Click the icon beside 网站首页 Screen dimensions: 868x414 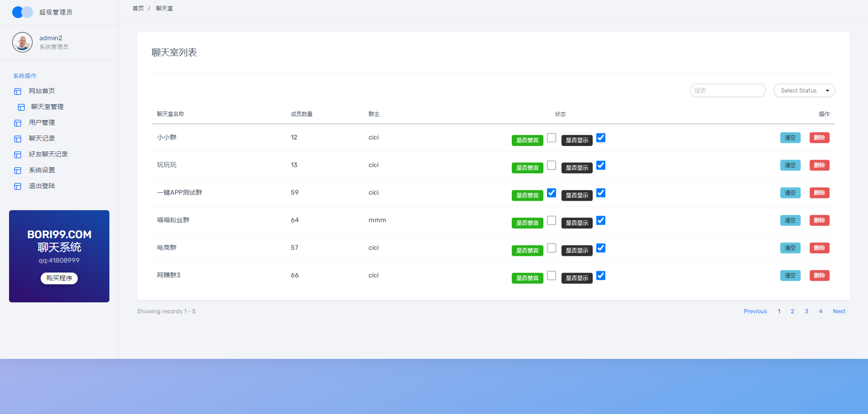[18, 91]
